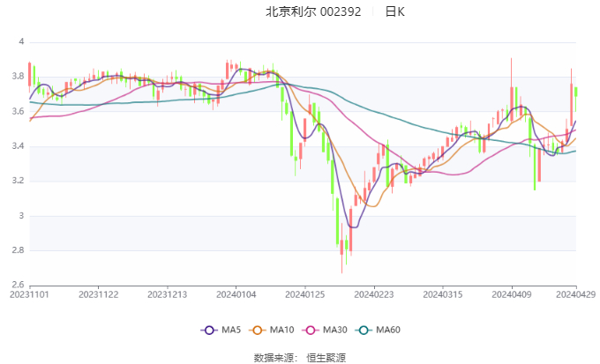
Task: Select the 20240429 date on the x-axis
Action: pyautogui.click(x=575, y=294)
